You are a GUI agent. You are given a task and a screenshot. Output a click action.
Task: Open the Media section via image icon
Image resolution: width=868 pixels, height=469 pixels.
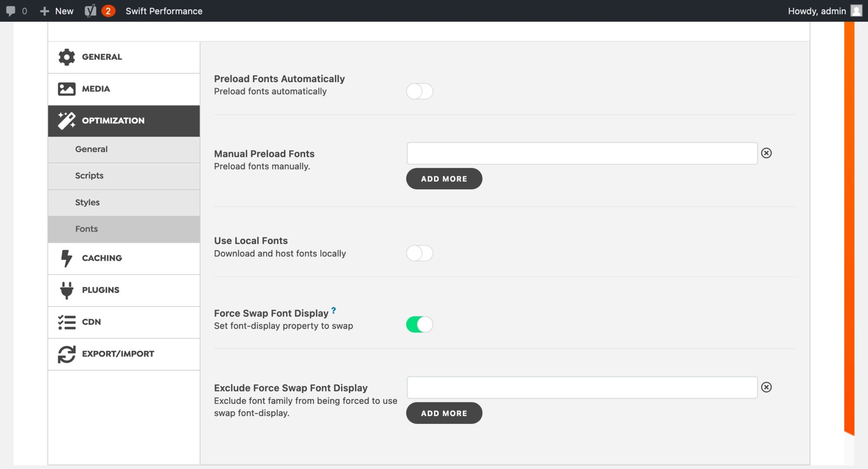(66, 89)
